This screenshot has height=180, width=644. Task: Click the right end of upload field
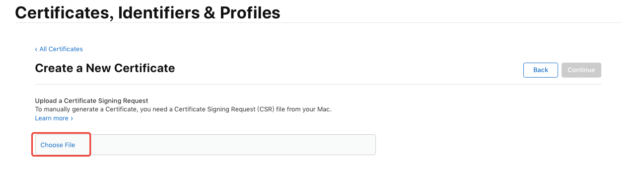coord(367,145)
